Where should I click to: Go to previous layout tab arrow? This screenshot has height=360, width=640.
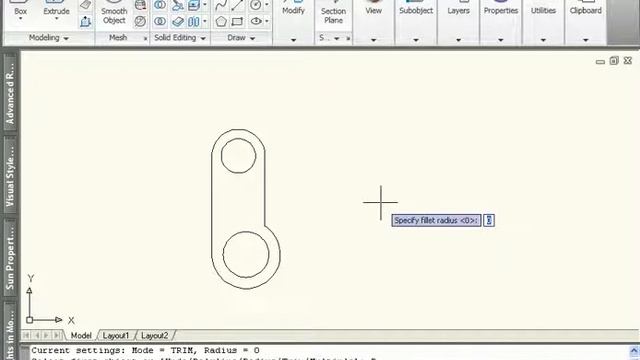pos(37,336)
